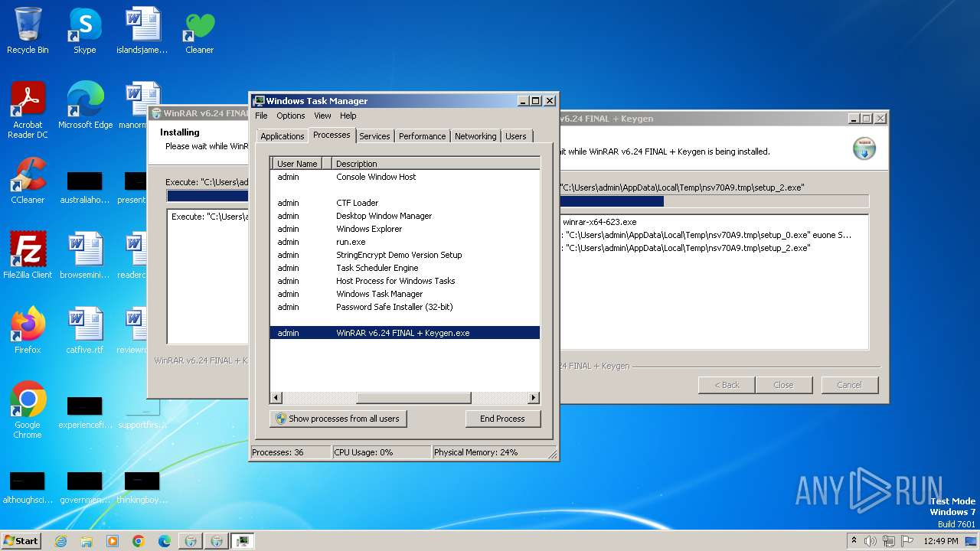980x551 pixels.
Task: Switch to first WinRAR installer taskbar button
Action: (x=191, y=541)
